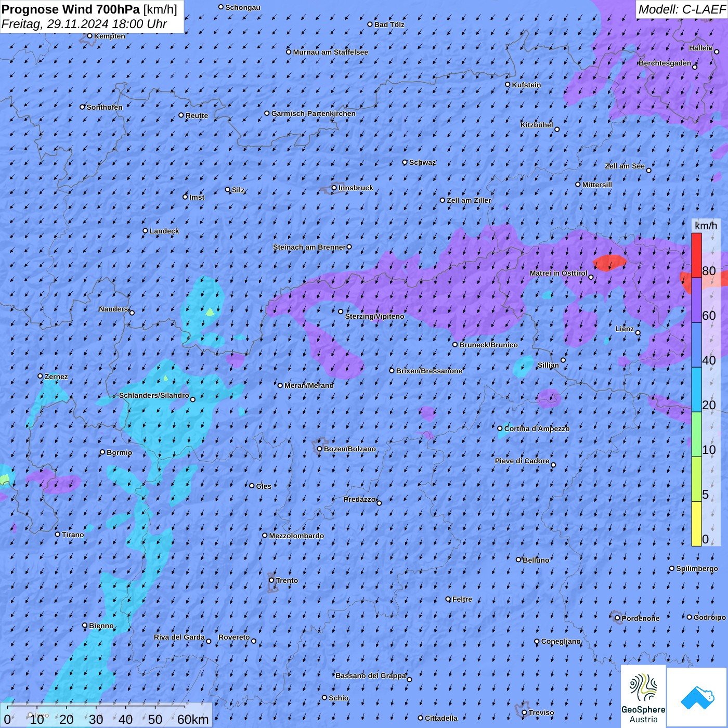Image resolution: width=728 pixels, height=728 pixels.
Task: Click the Kufstein location marker
Action: [x=508, y=84]
